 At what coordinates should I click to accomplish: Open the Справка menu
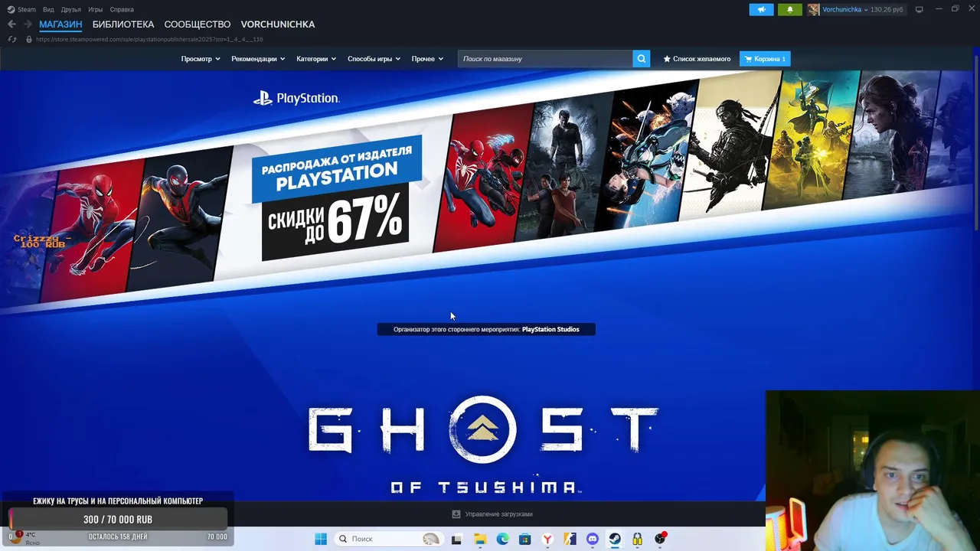tap(122, 9)
